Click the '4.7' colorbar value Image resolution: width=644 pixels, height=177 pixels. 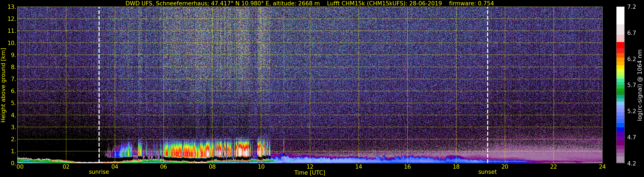pyautogui.click(x=632, y=137)
